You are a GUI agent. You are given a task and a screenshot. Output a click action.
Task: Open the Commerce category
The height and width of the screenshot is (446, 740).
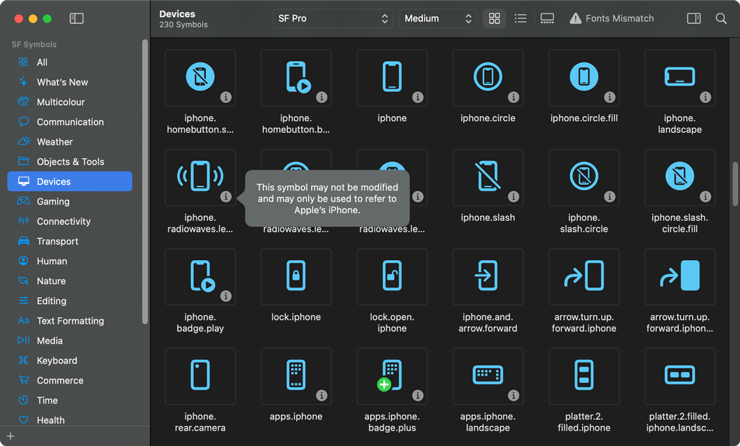point(70,380)
